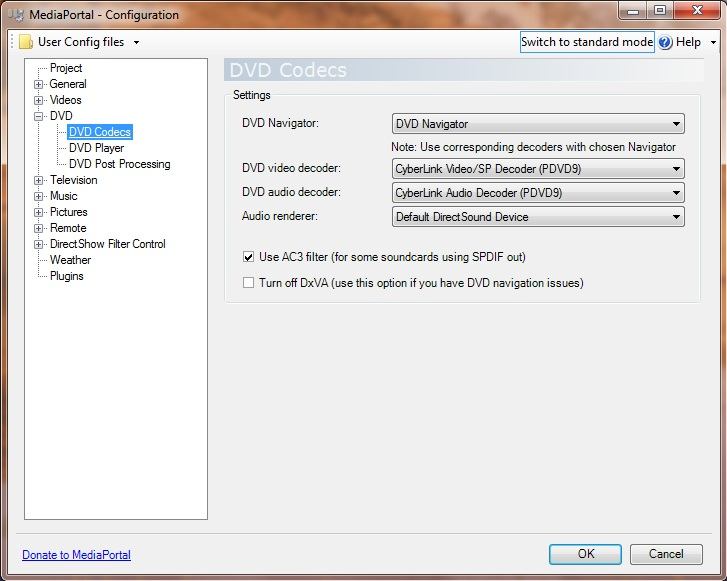Viewport: 727px width, 581px height.
Task: Expand the DirectShow Filter Control node
Action: [38, 244]
